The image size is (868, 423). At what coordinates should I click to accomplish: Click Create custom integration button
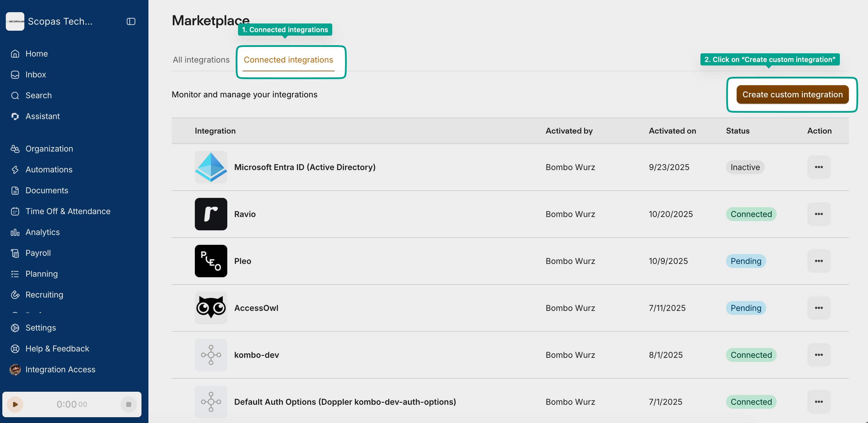click(792, 95)
